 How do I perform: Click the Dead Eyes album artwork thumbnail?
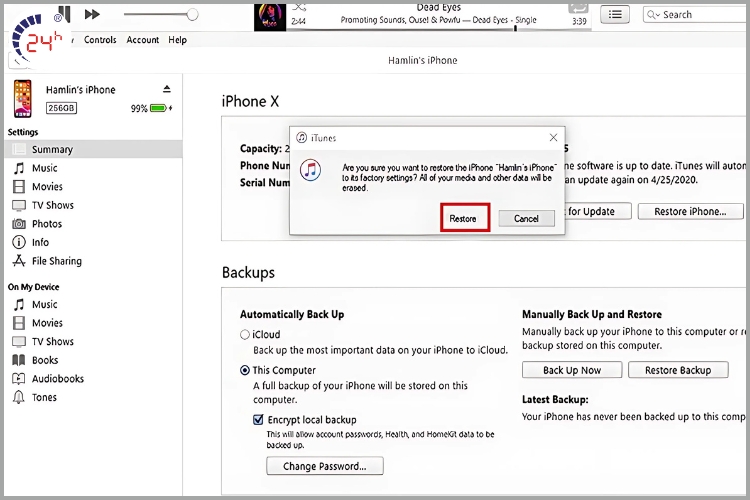coord(270,17)
